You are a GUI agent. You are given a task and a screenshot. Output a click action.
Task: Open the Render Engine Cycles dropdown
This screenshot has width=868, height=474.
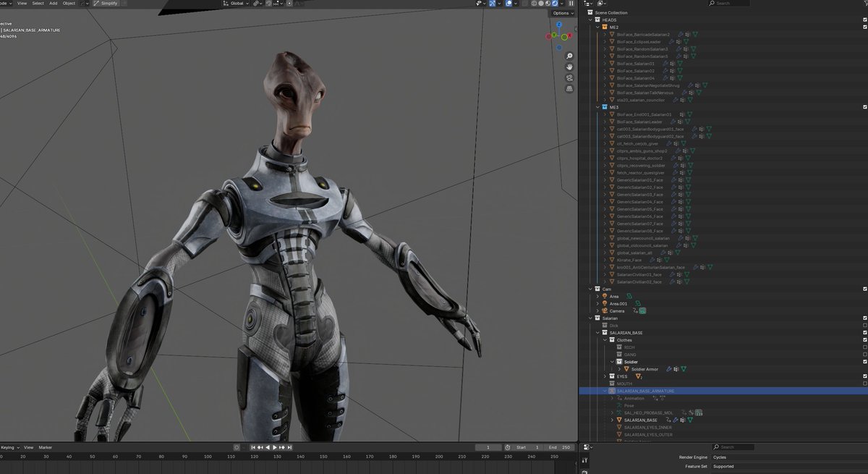(788, 457)
